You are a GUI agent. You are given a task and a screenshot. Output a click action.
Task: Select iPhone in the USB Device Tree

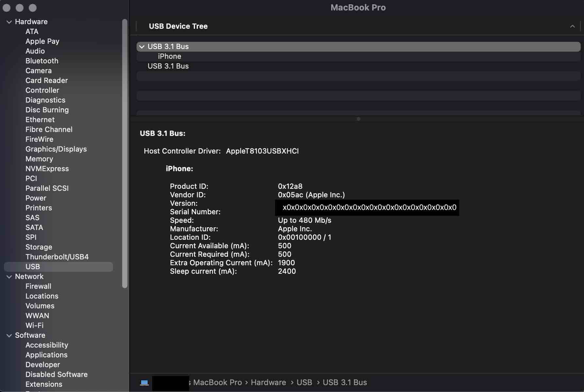[169, 56]
